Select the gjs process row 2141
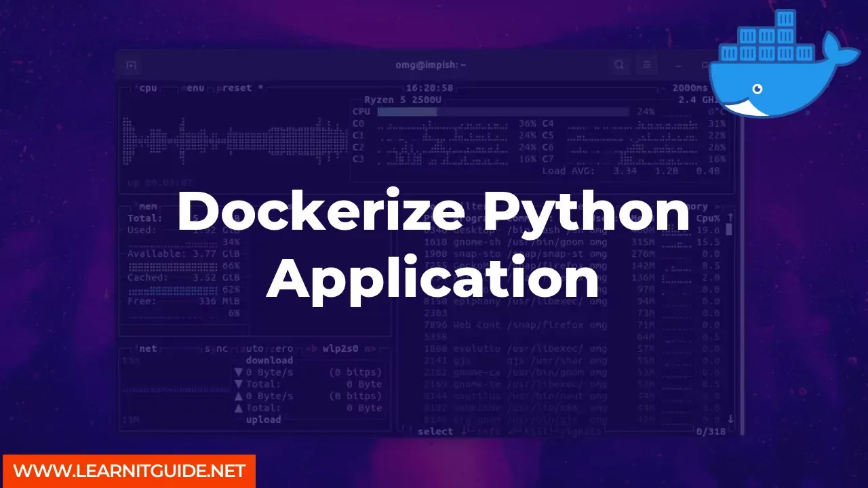868x488 pixels. [x=571, y=361]
